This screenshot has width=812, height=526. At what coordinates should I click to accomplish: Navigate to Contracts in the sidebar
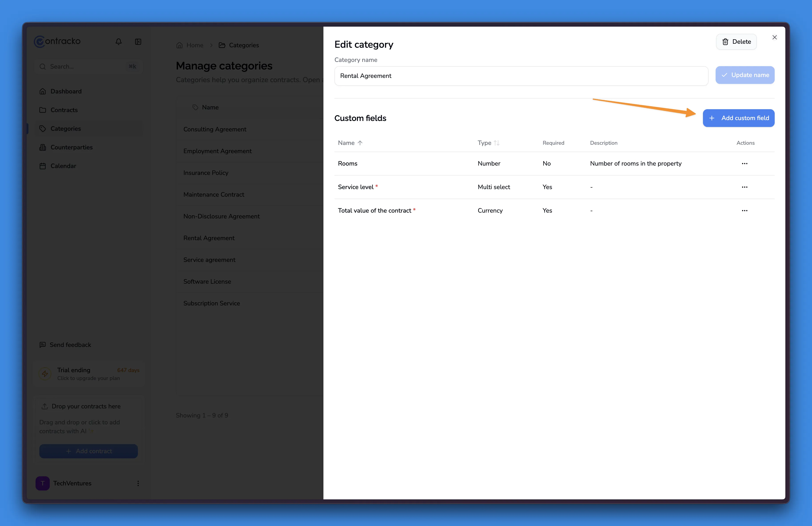(64, 110)
